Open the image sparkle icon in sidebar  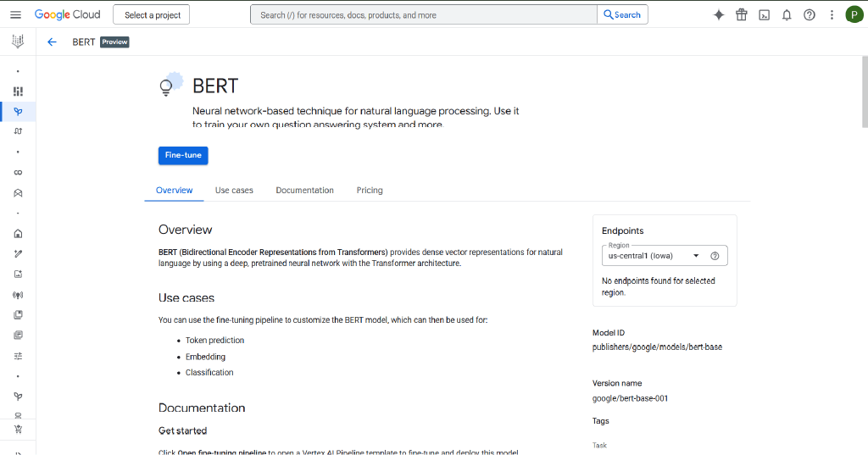[18, 274]
